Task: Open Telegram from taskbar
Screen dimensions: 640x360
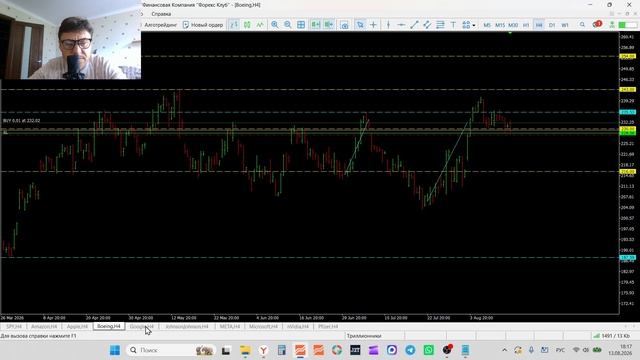Action: (410, 350)
